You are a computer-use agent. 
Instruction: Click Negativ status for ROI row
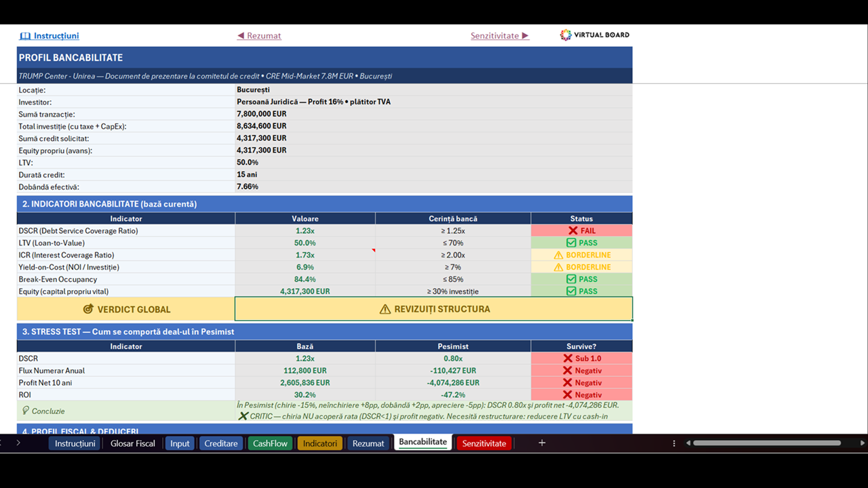[x=582, y=395]
